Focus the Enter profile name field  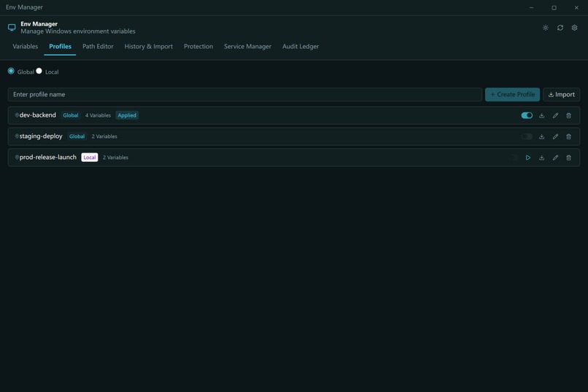tap(245, 94)
